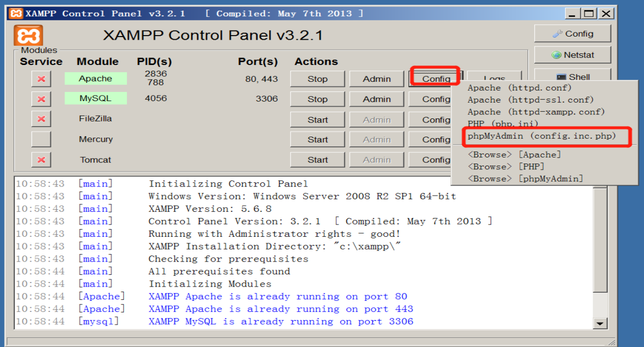Toggle the Mercury service checkbox
This screenshot has width=644, height=347.
coord(41,139)
